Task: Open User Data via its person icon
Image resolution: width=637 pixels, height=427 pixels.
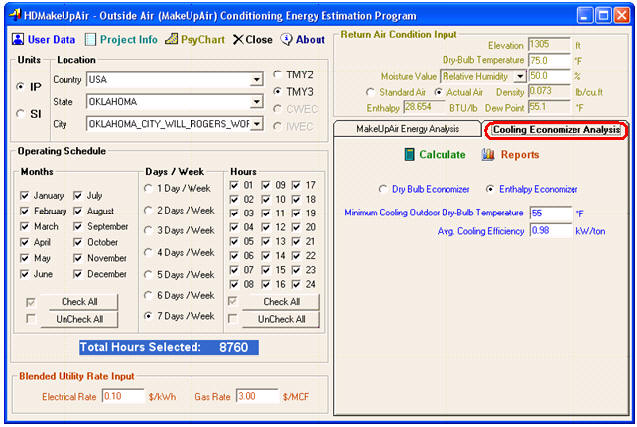Action: 18,39
